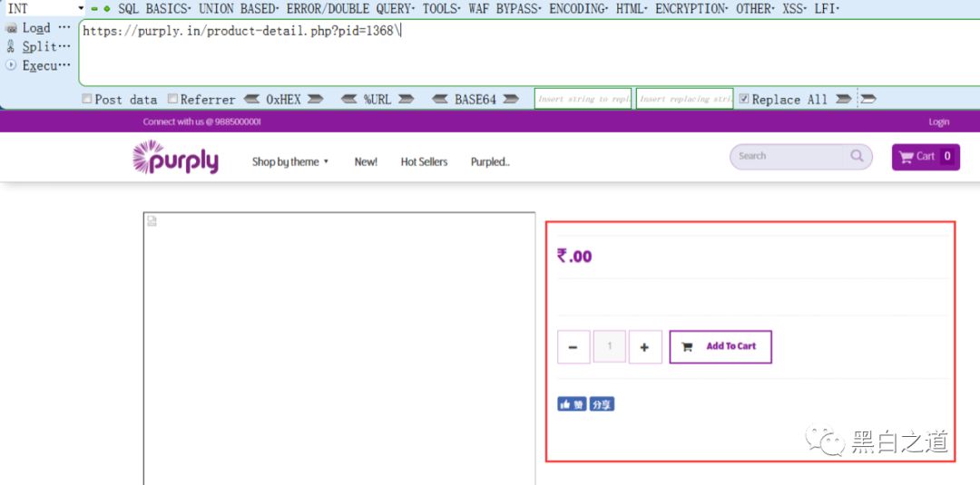This screenshot has width=980, height=485.
Task: Open the Hot Sellers link
Action: click(x=425, y=161)
